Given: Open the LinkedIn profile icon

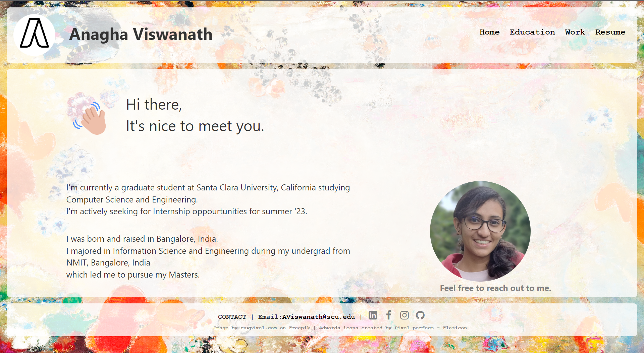Looking at the screenshot, I should [x=373, y=315].
